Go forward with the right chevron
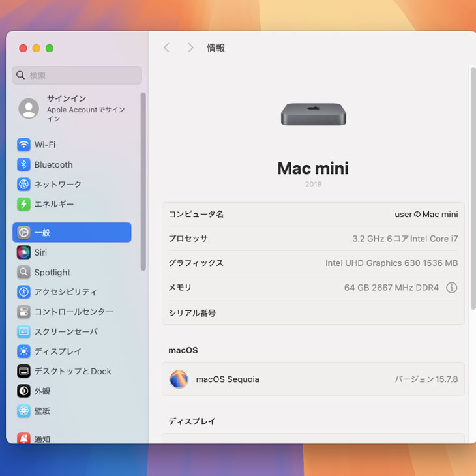Image resolution: width=476 pixels, height=476 pixels. (x=190, y=48)
